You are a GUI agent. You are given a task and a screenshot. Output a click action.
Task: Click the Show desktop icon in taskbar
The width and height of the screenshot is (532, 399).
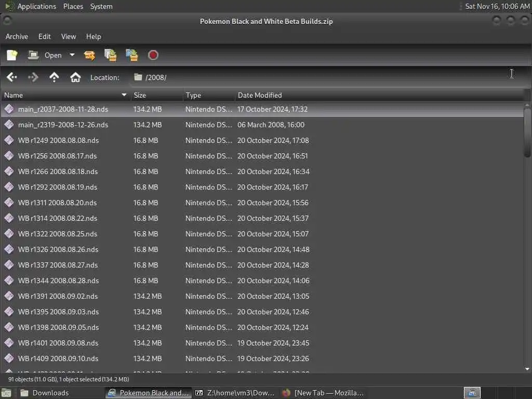click(6, 393)
